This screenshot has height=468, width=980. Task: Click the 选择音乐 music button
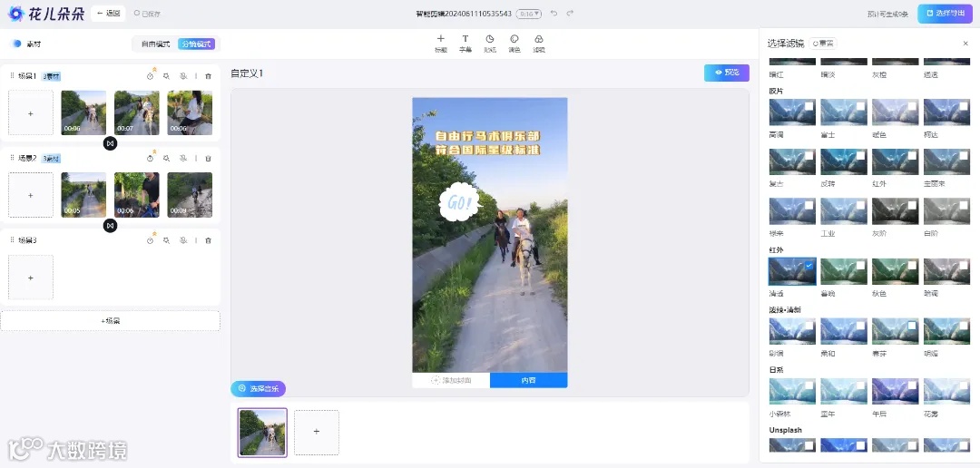pyautogui.click(x=258, y=389)
